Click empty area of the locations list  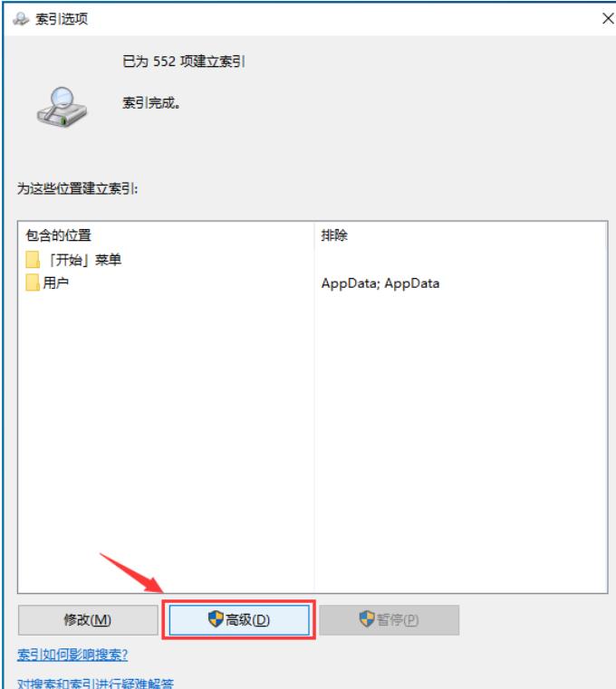(166, 439)
